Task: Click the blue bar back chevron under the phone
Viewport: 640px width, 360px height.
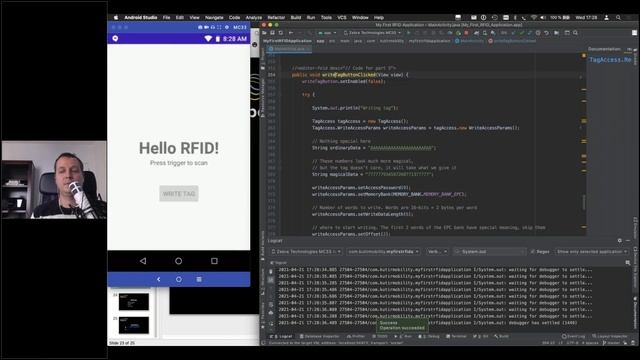Action: click(159, 279)
